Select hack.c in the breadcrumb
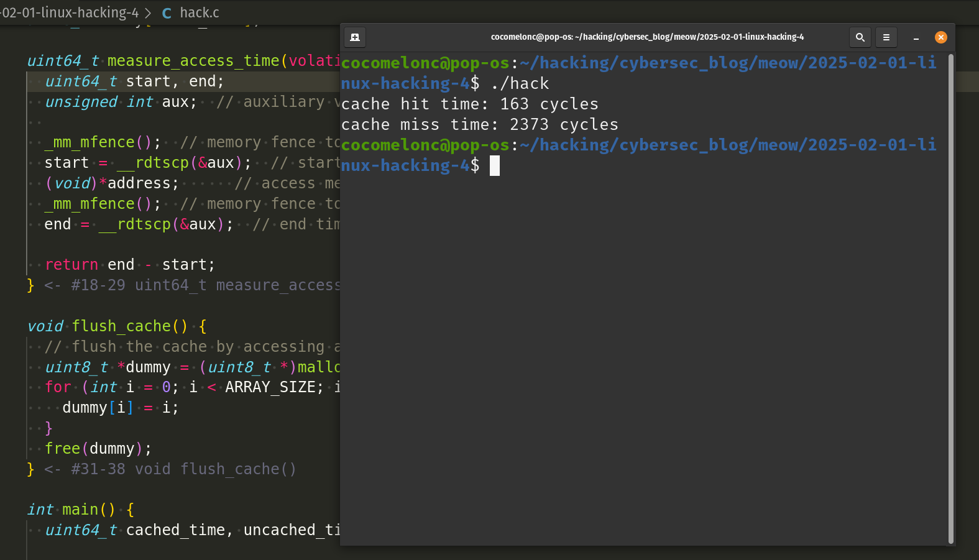Screen dimensions: 979x560 [x=200, y=12]
